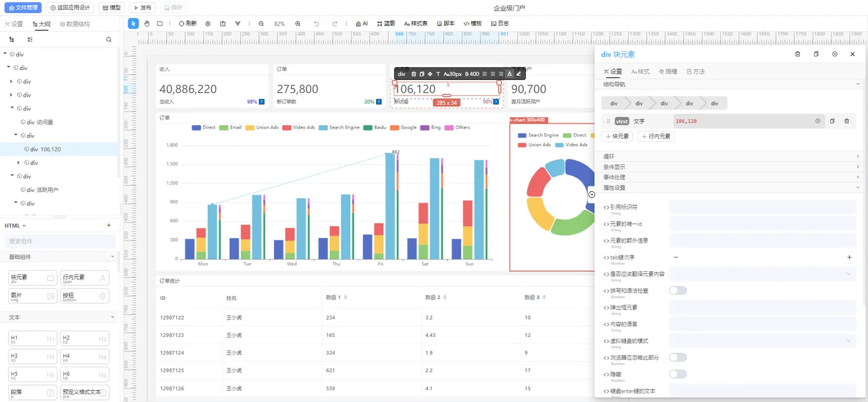Open font weight B 400 setting
This screenshot has width=868, height=402.
pos(472,74)
